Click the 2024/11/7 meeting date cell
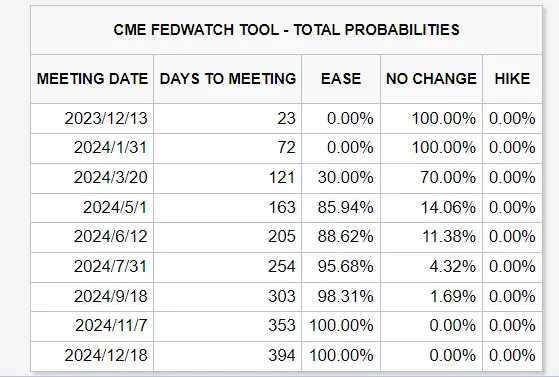 click(x=92, y=326)
